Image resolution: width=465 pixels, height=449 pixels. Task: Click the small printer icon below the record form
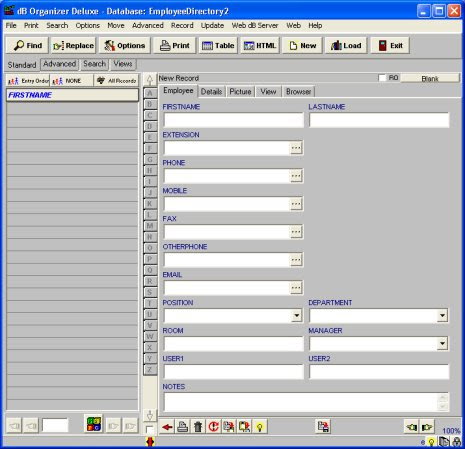pyautogui.click(x=182, y=427)
